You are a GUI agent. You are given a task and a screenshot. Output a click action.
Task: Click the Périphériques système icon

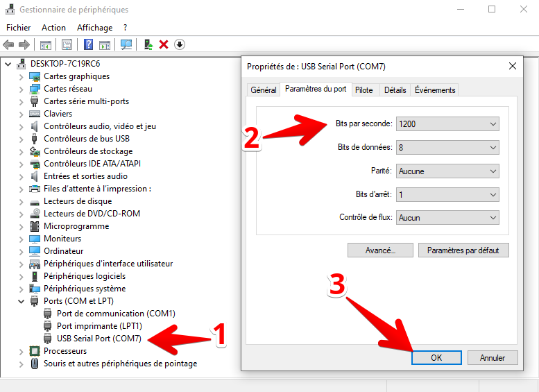(x=35, y=289)
